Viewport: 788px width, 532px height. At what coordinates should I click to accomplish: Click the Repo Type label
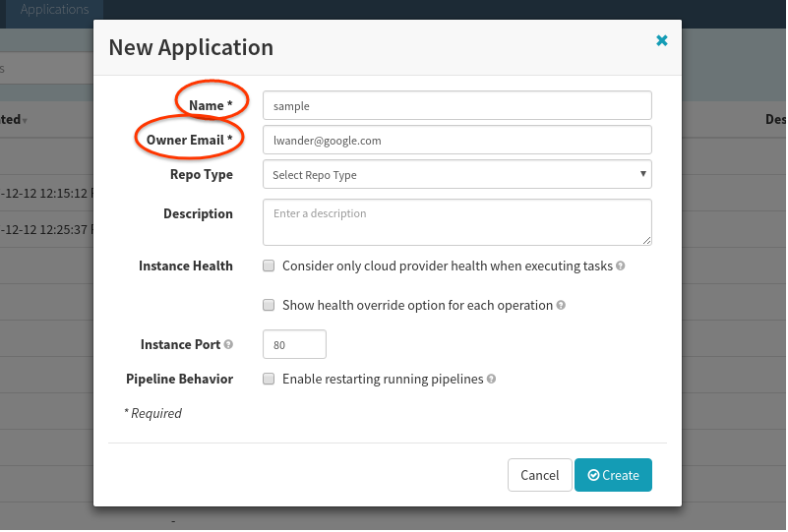click(x=201, y=174)
